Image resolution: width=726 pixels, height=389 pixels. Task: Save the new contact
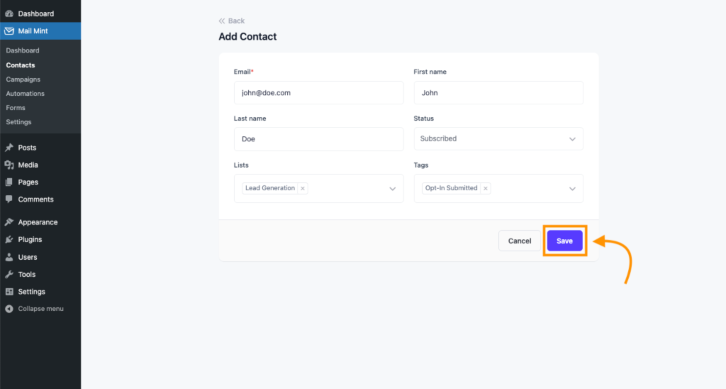click(564, 241)
